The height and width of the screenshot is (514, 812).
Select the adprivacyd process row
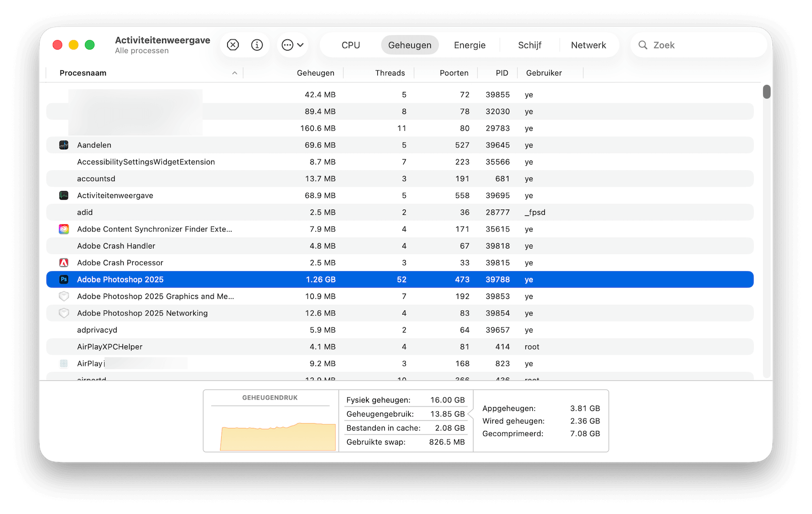[x=400, y=330]
